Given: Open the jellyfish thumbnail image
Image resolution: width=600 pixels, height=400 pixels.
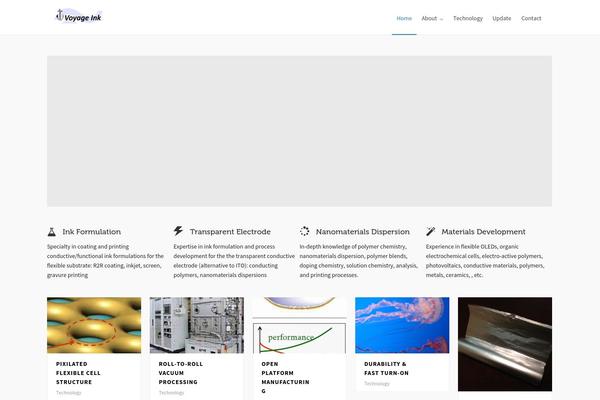Looking at the screenshot, I should (x=402, y=325).
